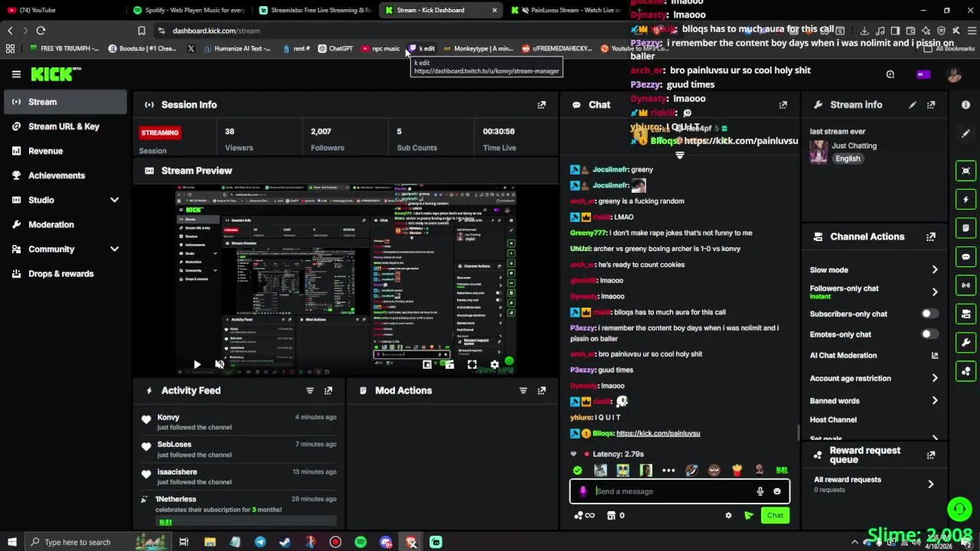Pop out the Chat panel
The image size is (980, 551).
(x=783, y=105)
